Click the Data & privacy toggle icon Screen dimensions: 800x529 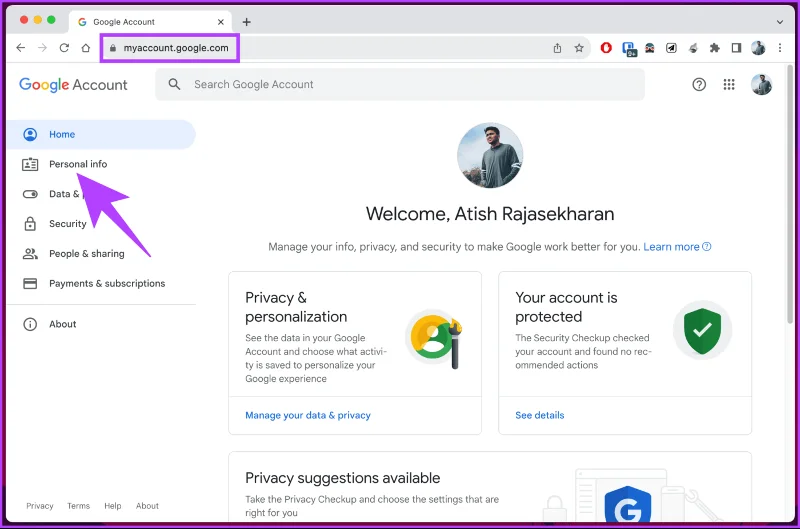(x=30, y=194)
